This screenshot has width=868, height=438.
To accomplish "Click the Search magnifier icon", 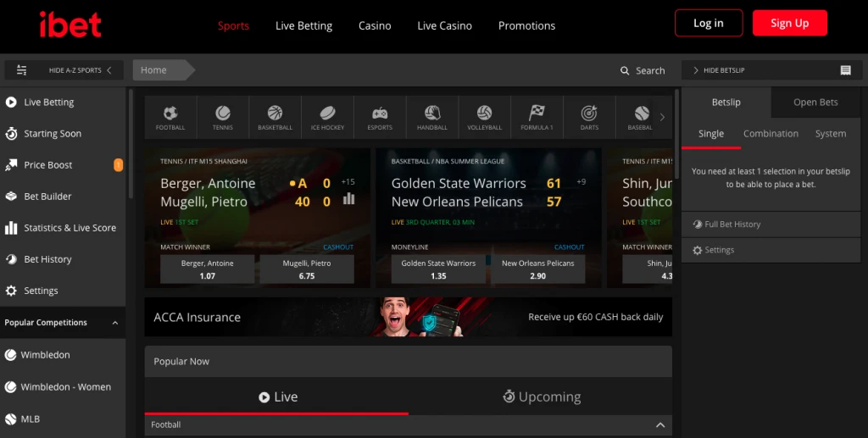I will (626, 71).
